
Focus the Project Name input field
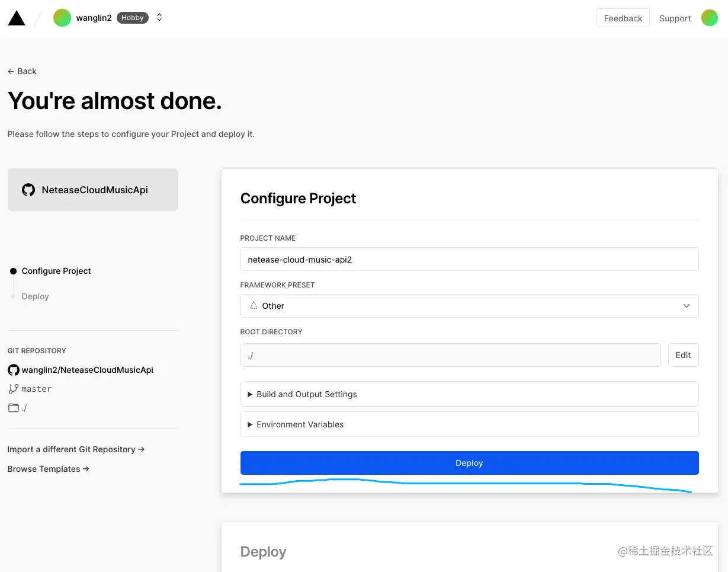click(469, 259)
